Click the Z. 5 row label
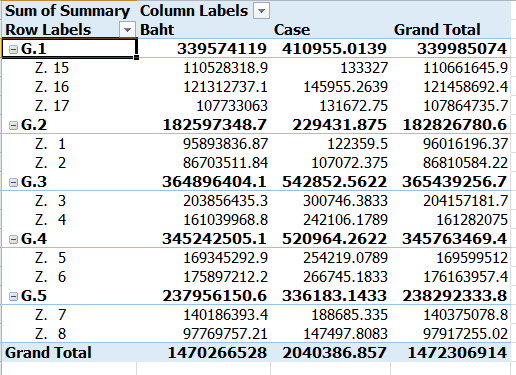This screenshot has height=375, width=516. coord(50,258)
